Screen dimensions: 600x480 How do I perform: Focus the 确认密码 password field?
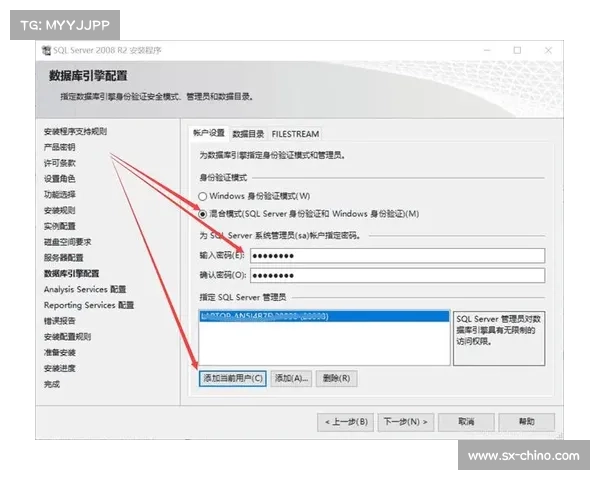pyautogui.click(x=398, y=276)
